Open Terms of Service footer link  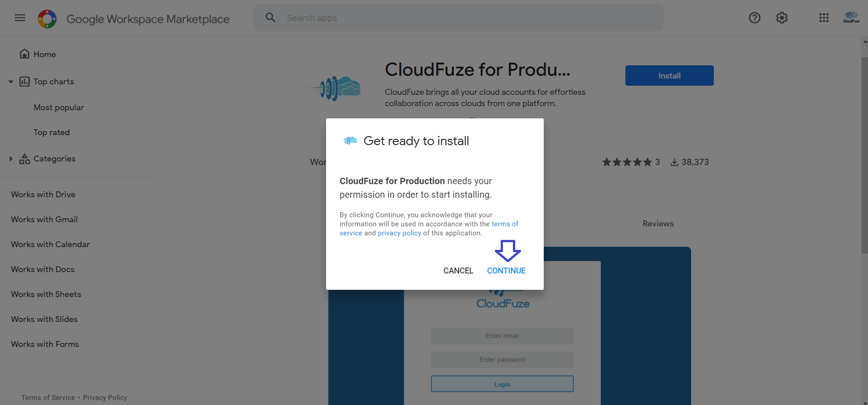48,398
